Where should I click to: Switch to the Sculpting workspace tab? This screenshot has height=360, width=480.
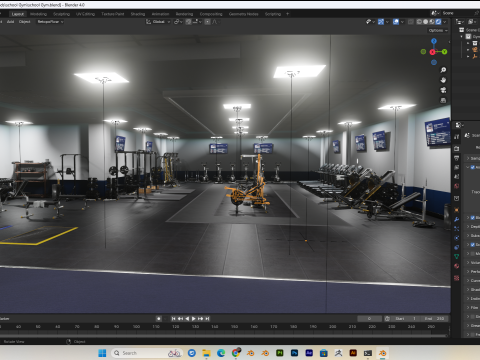61,14
